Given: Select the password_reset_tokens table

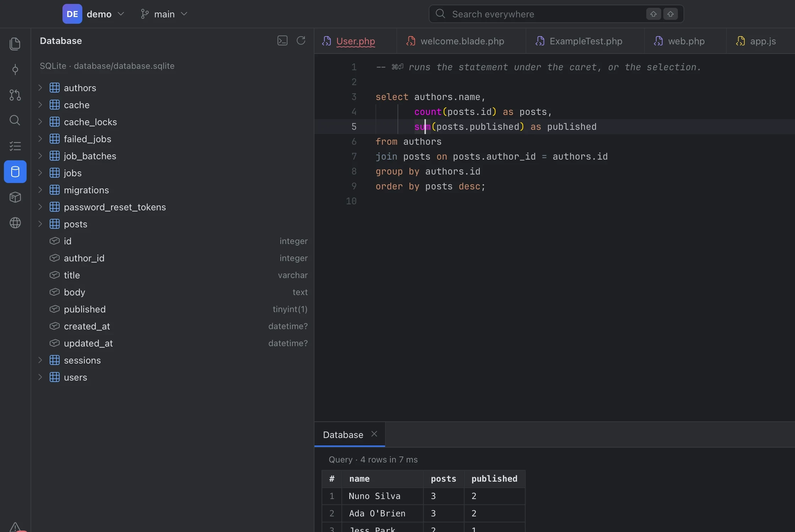Looking at the screenshot, I should (x=173, y=207).
